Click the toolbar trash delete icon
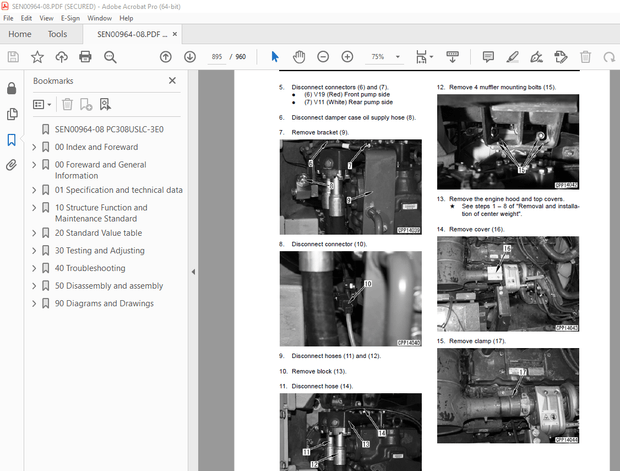The image size is (620, 471). pyautogui.click(x=585, y=57)
